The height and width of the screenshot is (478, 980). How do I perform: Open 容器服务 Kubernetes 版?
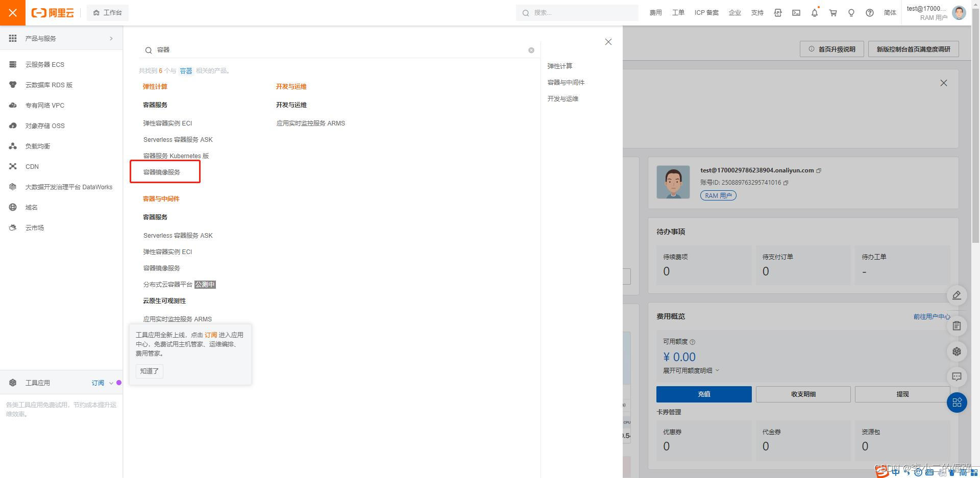pos(176,156)
